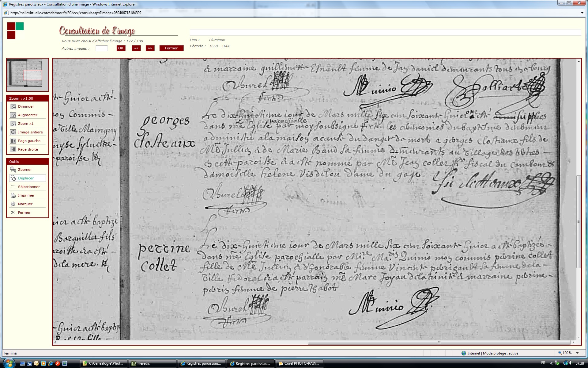Activate the Déplacer move tool
The width and height of the screenshot is (588, 368).
coord(13,178)
